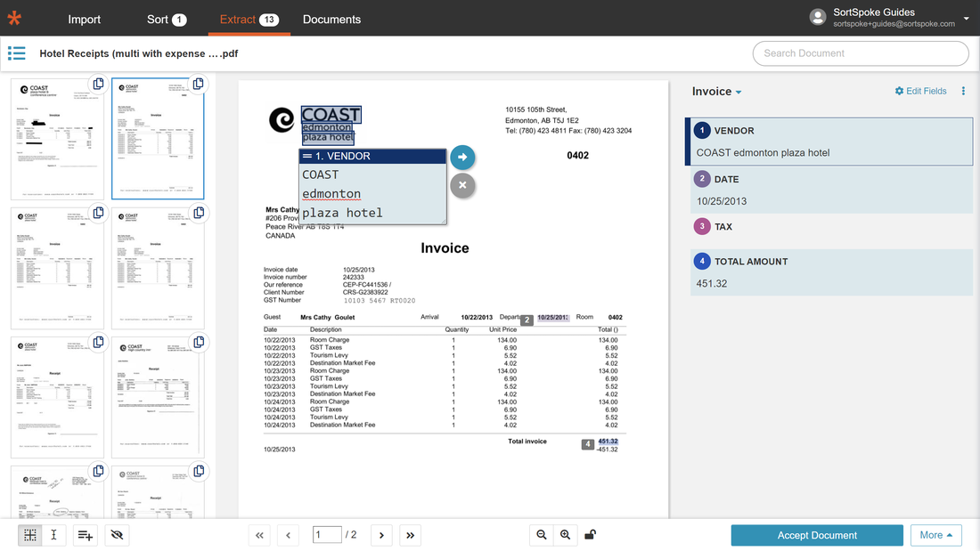980x551 pixels.
Task: Open the Documents tab
Action: point(332,20)
